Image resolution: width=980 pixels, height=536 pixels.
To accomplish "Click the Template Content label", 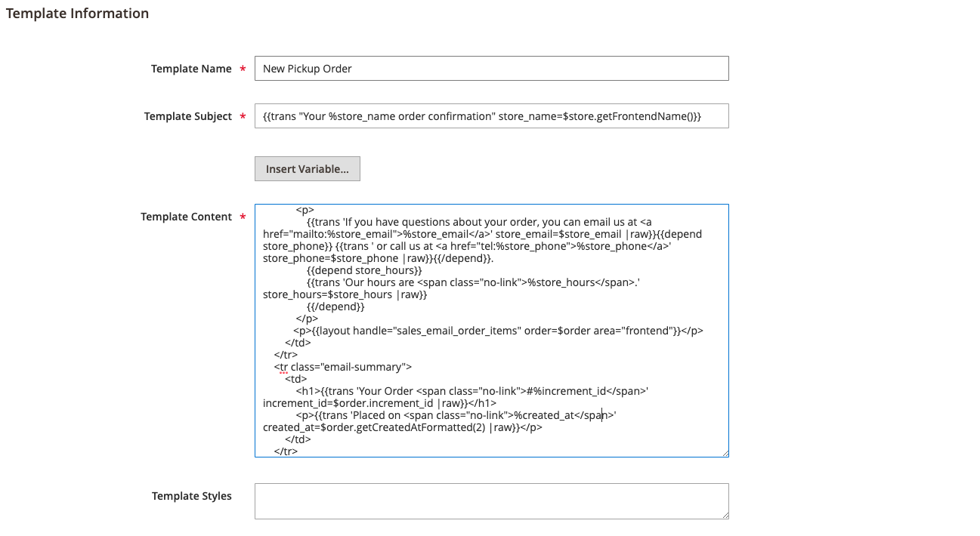I will coord(186,217).
